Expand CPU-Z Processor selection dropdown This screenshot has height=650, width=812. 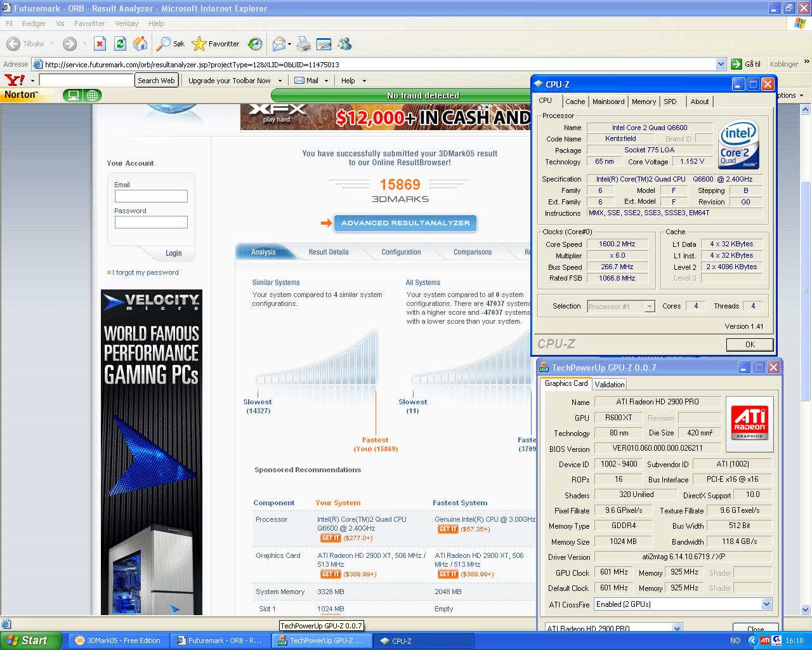[x=649, y=307]
